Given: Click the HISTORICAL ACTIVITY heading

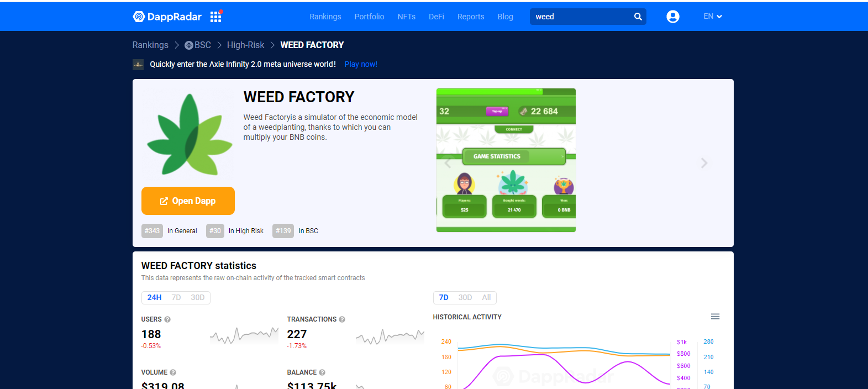Looking at the screenshot, I should 467,317.
